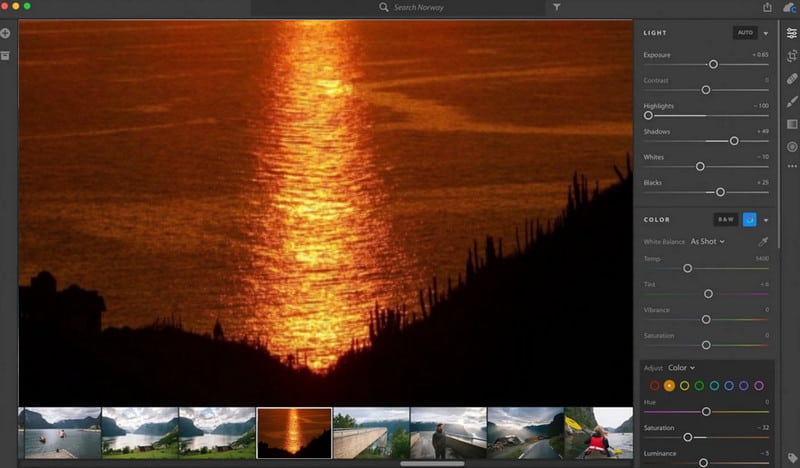
Task: Collapse the Color panel arrow
Action: pyautogui.click(x=766, y=220)
